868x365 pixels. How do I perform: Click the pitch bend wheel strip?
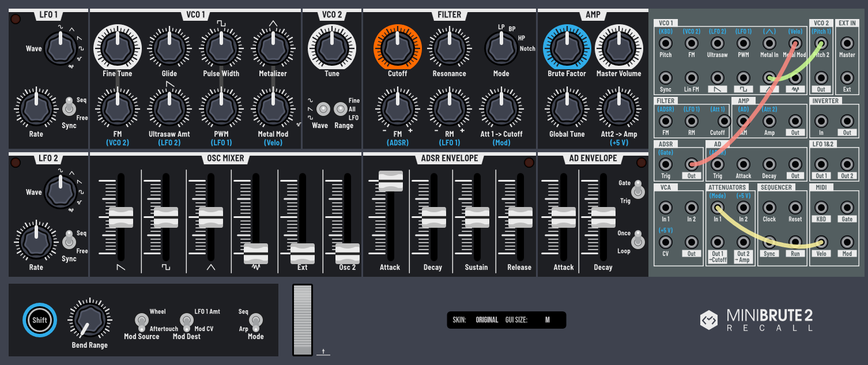point(303,320)
